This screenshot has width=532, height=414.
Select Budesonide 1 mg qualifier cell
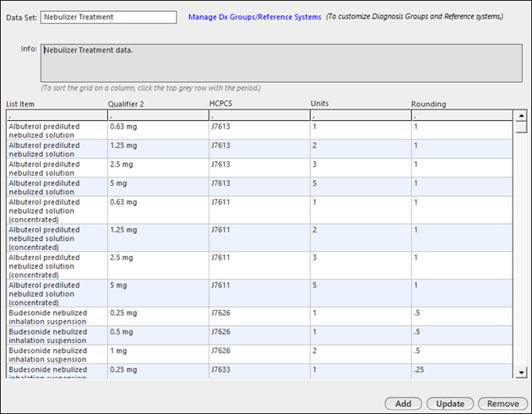[159, 355]
